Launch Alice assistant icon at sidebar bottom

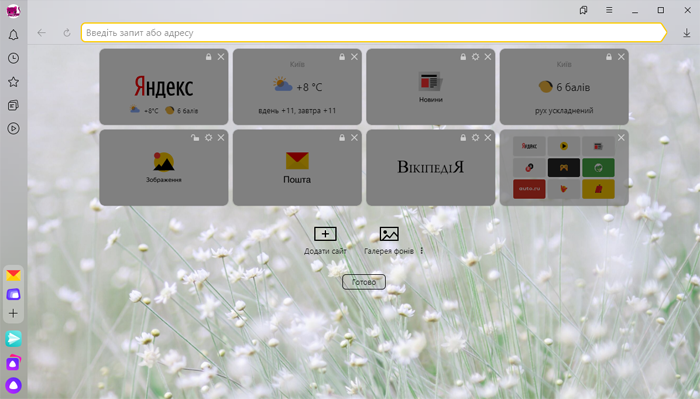tap(13, 385)
